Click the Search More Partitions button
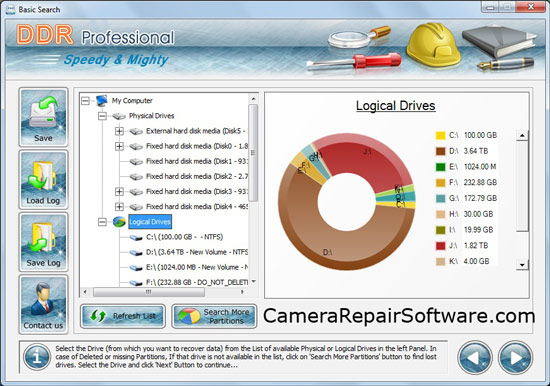Viewport: 550px width, 386px height. click(x=214, y=316)
